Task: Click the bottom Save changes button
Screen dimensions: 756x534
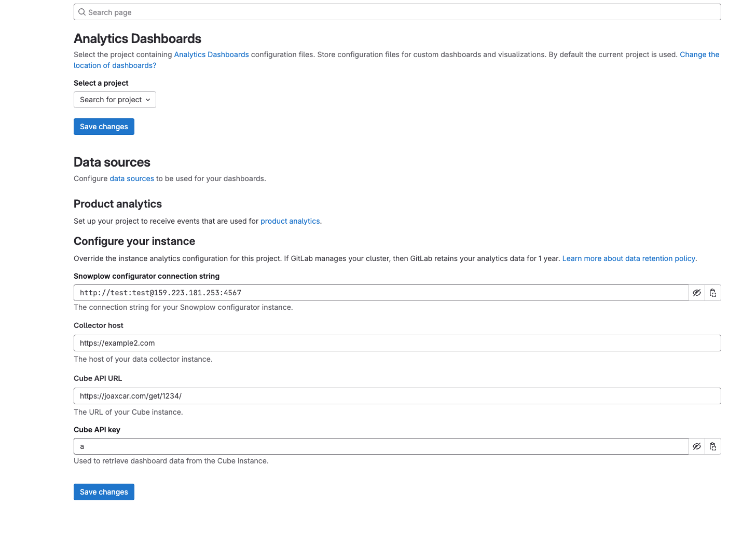Action: [104, 492]
